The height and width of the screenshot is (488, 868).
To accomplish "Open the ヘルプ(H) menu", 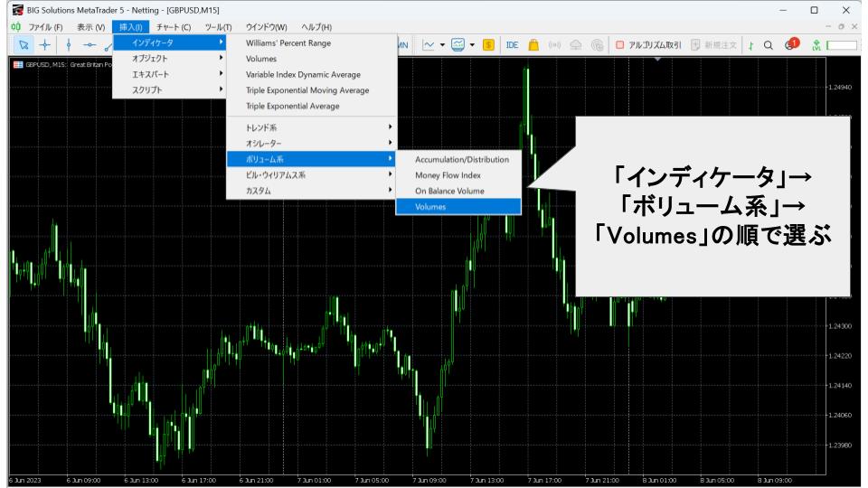I will click(x=316, y=26).
